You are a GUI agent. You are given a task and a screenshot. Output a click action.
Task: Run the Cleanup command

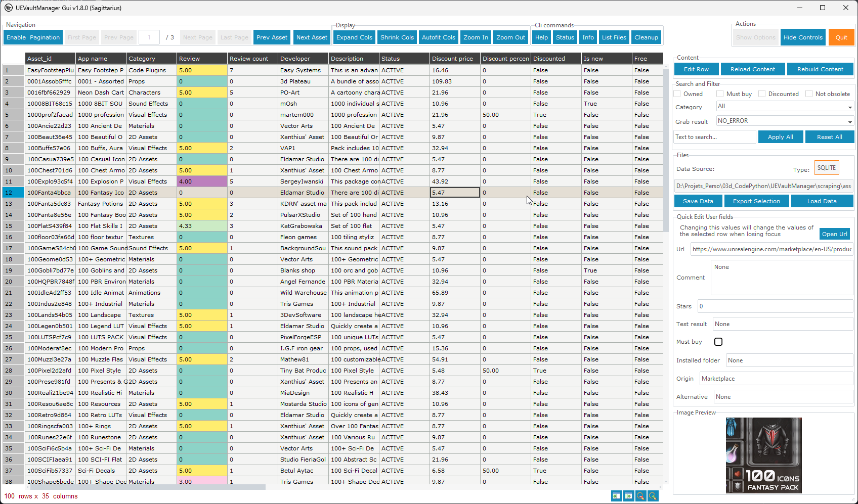646,37
